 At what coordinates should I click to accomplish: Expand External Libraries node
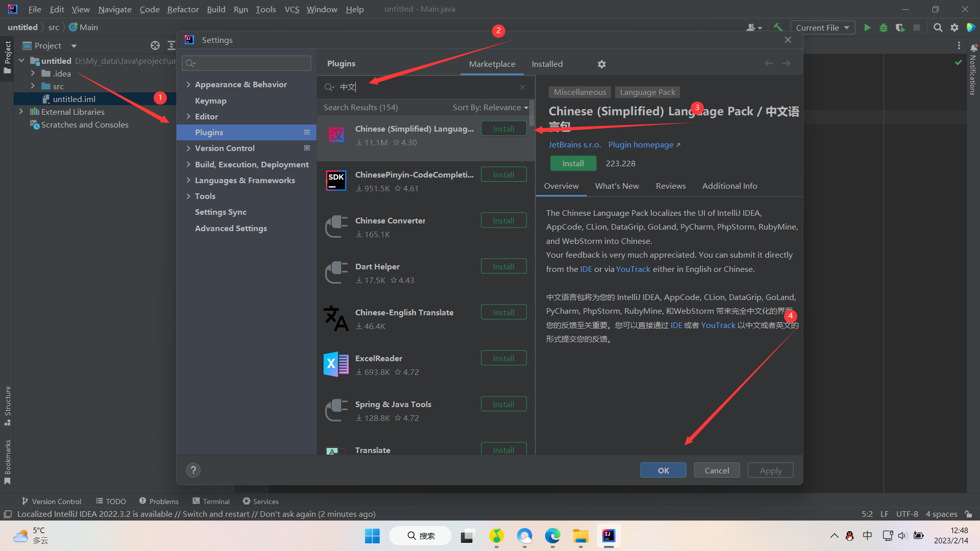pos(21,112)
